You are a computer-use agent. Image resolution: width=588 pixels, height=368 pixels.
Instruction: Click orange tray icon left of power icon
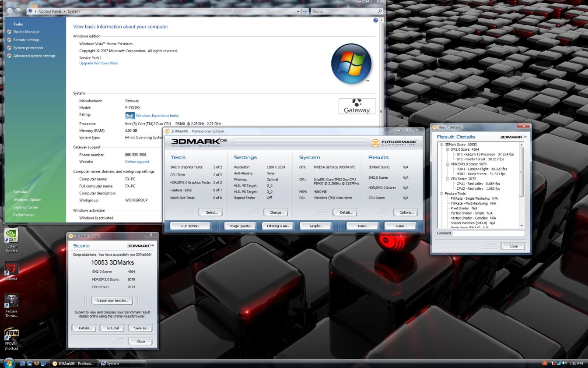[545, 363]
